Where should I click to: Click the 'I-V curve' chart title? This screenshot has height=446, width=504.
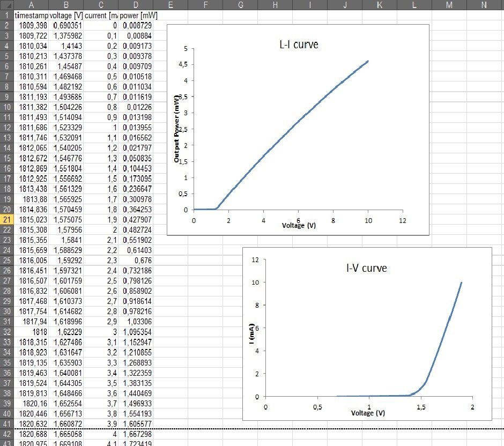pyautogui.click(x=366, y=268)
